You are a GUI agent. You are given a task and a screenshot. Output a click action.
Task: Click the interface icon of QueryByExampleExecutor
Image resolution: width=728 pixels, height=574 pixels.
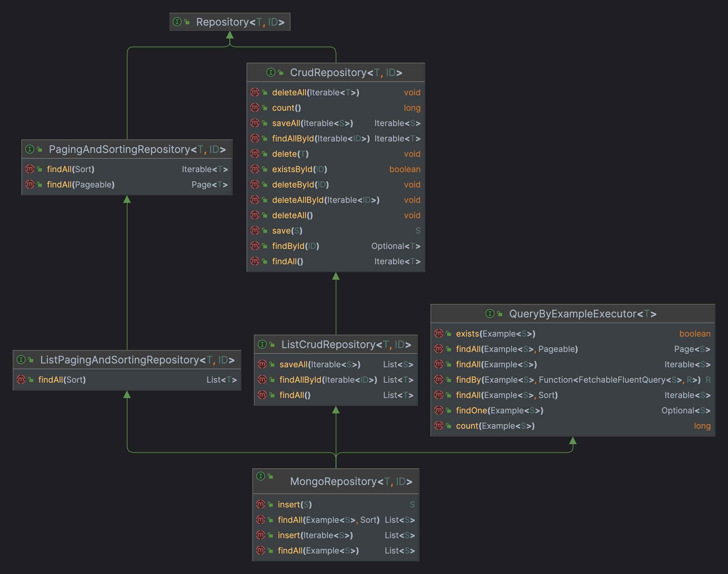click(490, 314)
